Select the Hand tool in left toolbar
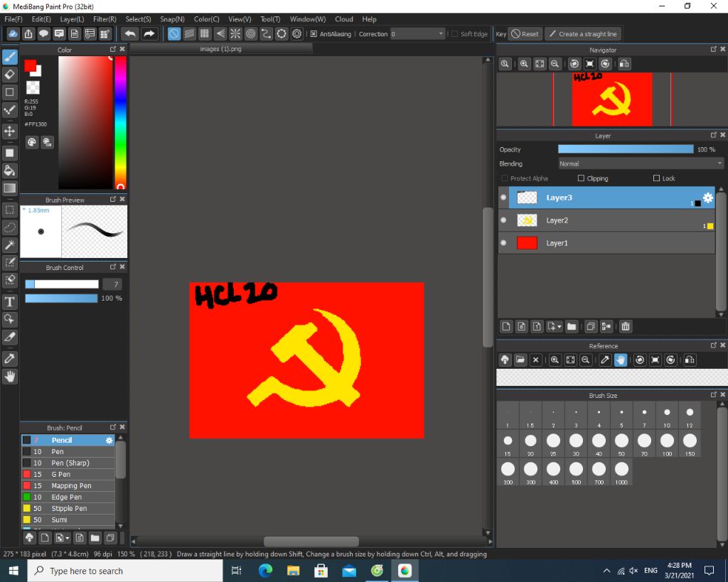The width and height of the screenshot is (728, 582). click(x=10, y=377)
